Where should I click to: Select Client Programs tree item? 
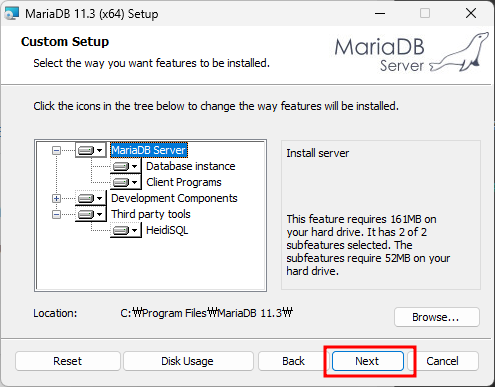pos(184,182)
